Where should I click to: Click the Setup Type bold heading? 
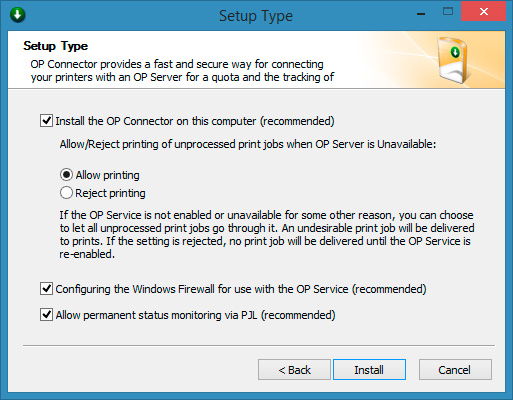pos(56,46)
